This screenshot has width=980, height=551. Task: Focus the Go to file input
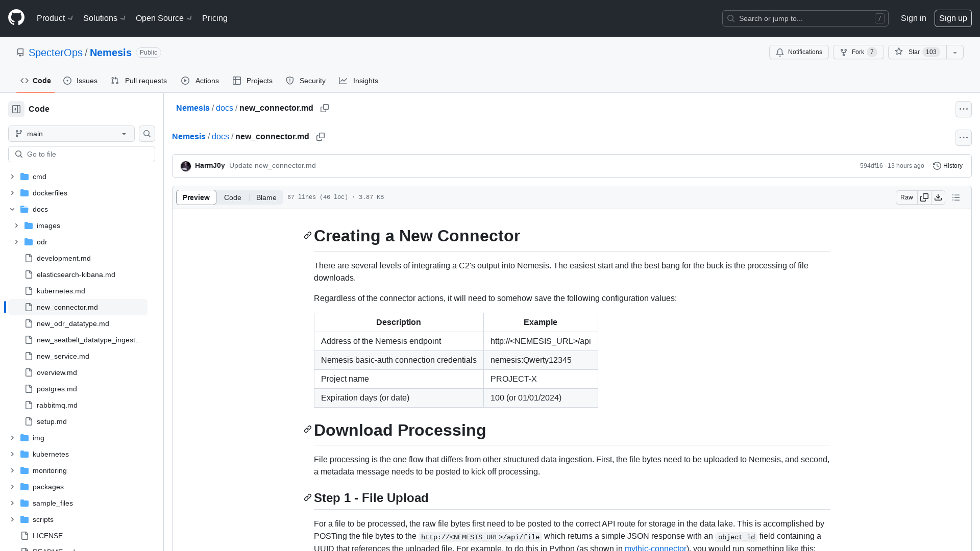click(82, 154)
